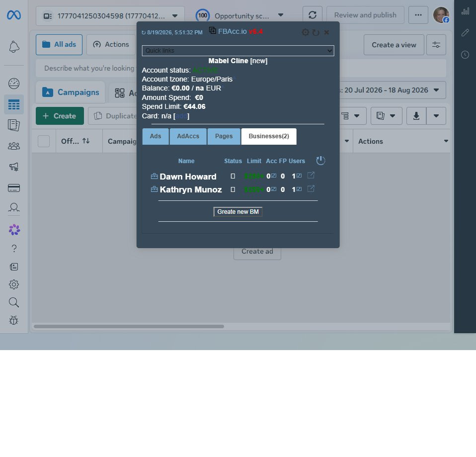Click export download icon button
The width and height of the screenshot is (476, 457).
pos(416,116)
